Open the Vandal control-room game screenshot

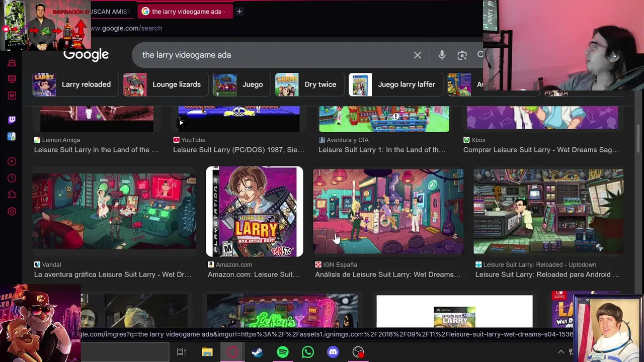(x=114, y=211)
